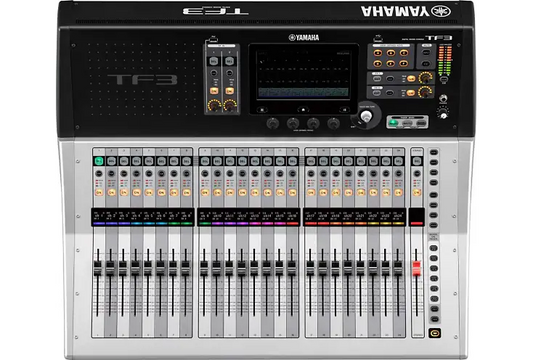Click the first ST IN strip level knob
This screenshot has width=533, height=360.
(214, 105)
